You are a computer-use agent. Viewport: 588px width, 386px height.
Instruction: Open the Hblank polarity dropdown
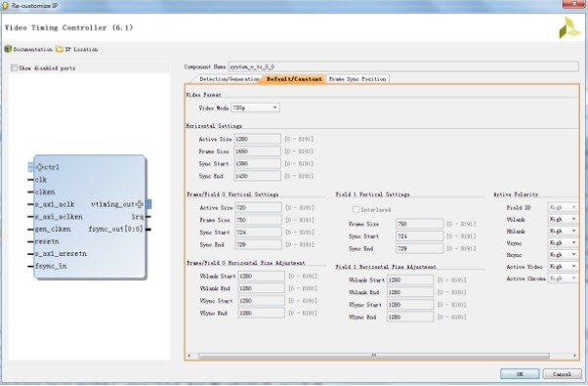point(563,231)
